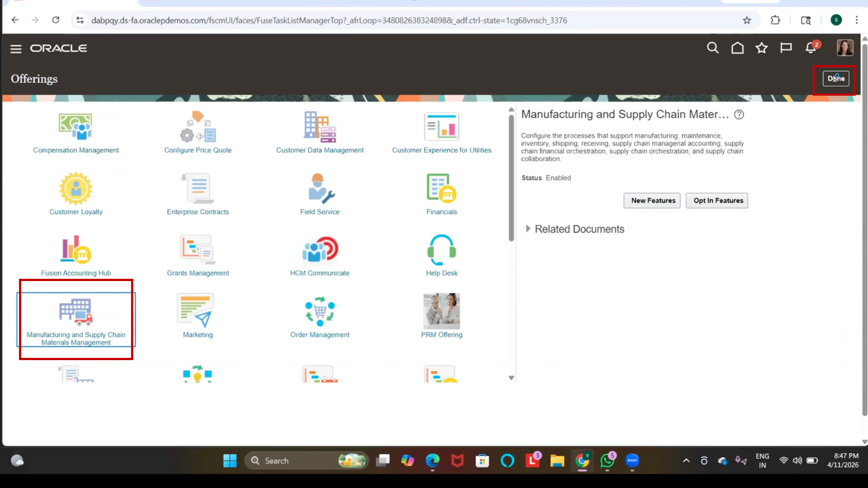Select Help Desk headset icon
The height and width of the screenshot is (488, 868).
click(442, 250)
